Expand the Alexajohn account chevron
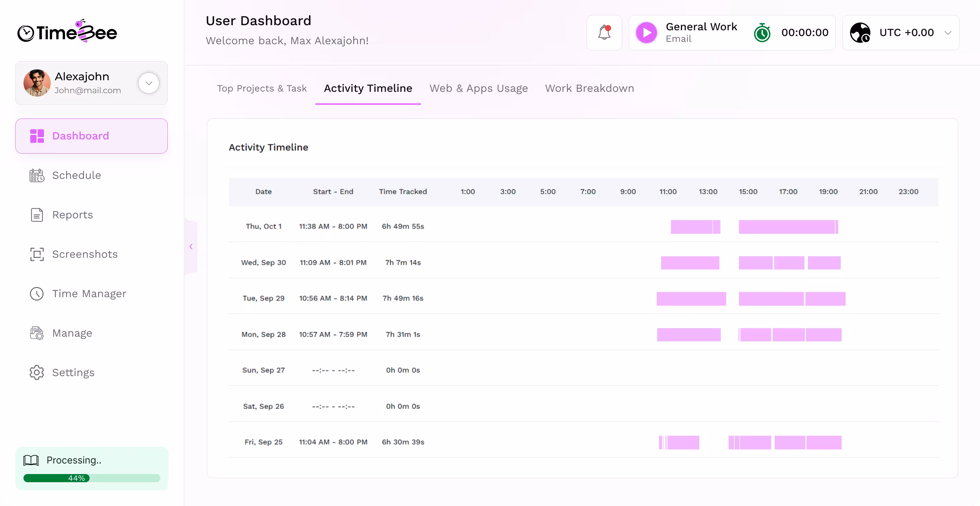This screenshot has width=980, height=506. (149, 83)
